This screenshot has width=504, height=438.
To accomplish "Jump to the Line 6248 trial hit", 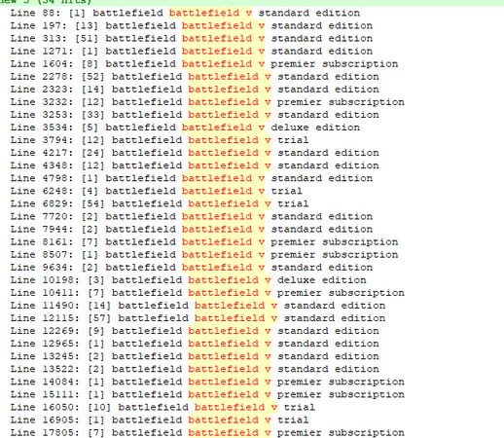I will tap(156, 191).
